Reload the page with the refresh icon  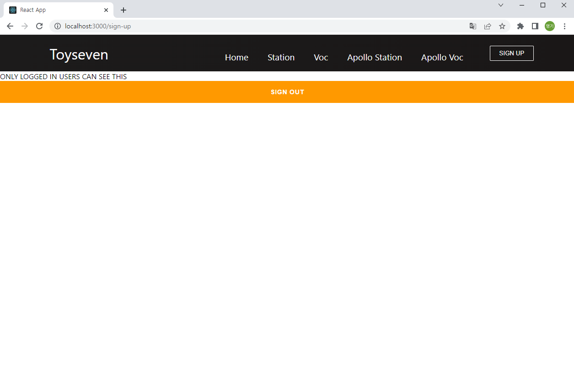click(x=39, y=26)
